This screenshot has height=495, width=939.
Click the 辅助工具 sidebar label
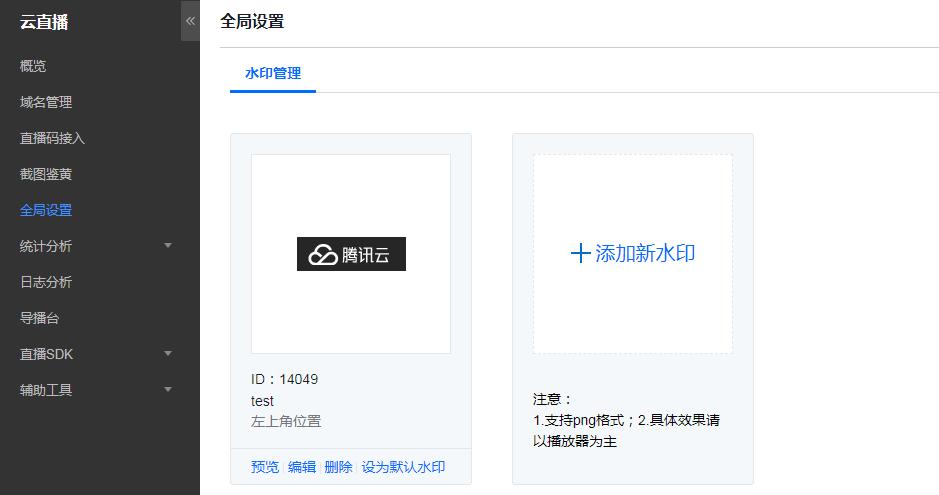(46, 390)
